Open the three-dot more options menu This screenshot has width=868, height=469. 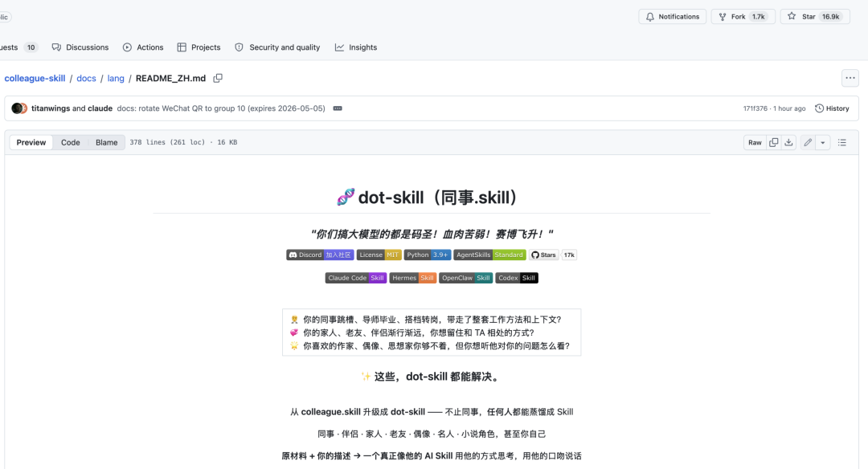[x=850, y=78]
